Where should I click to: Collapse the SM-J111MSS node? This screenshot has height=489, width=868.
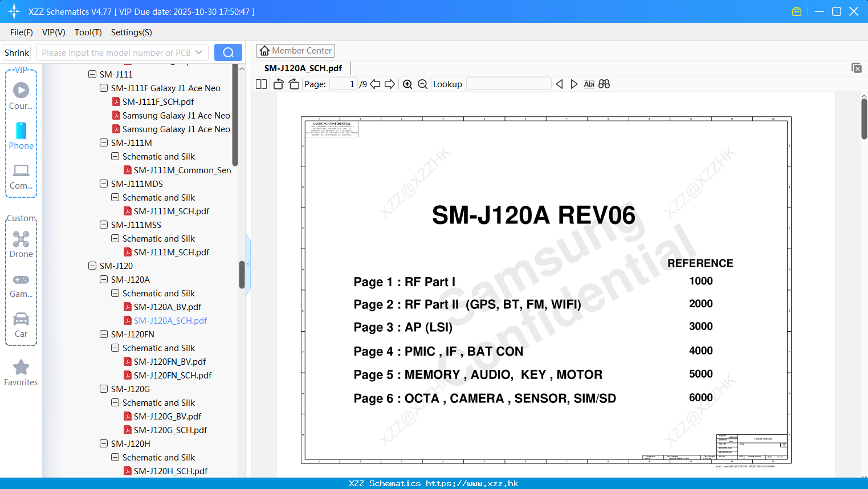(x=104, y=225)
